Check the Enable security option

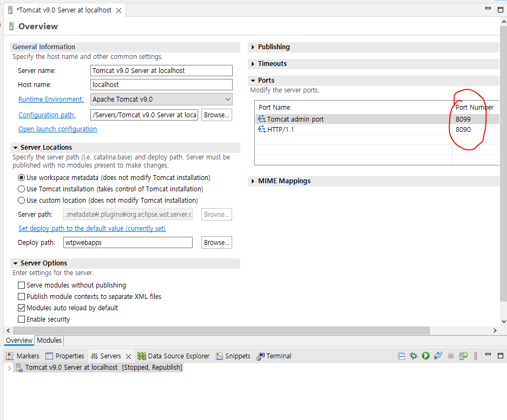(21, 319)
